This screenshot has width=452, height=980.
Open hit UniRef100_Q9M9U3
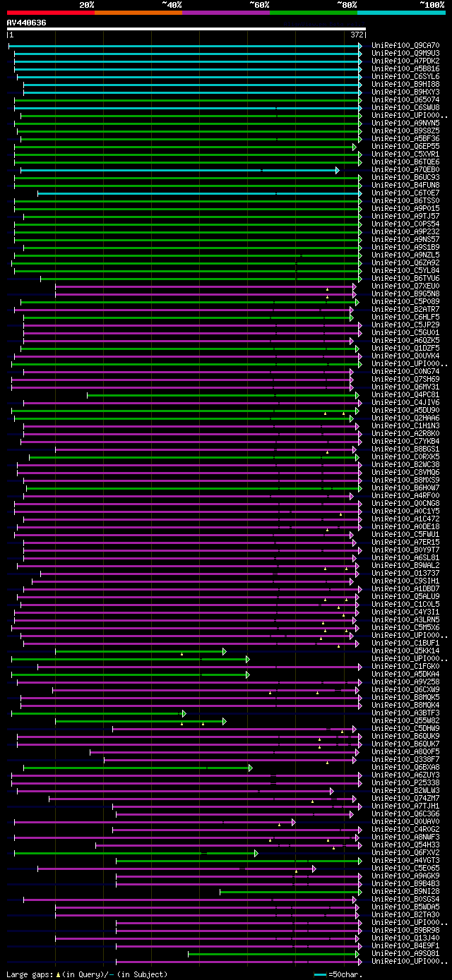405,54
